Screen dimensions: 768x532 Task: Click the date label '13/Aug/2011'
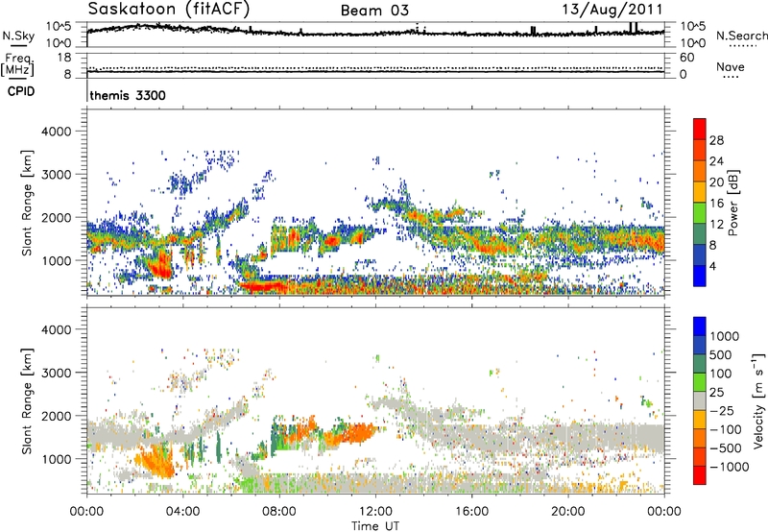612,10
